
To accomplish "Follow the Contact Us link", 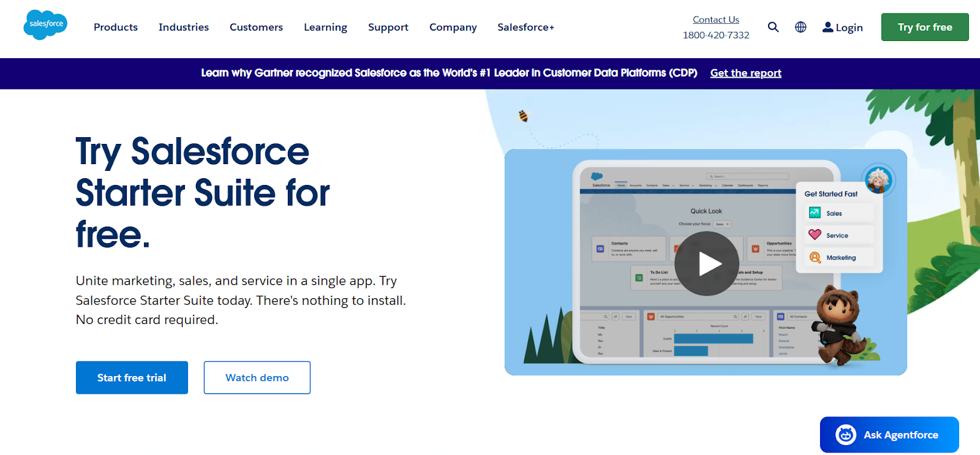I will 716,20.
